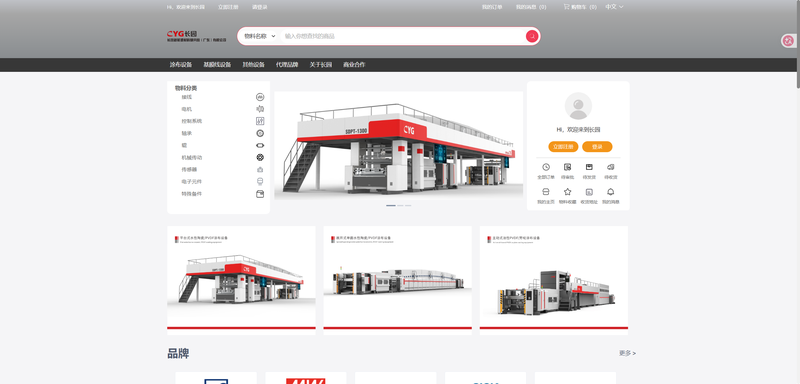Open the accessibility widget icon at right edge
The height and width of the screenshot is (384, 800).
pos(788,41)
